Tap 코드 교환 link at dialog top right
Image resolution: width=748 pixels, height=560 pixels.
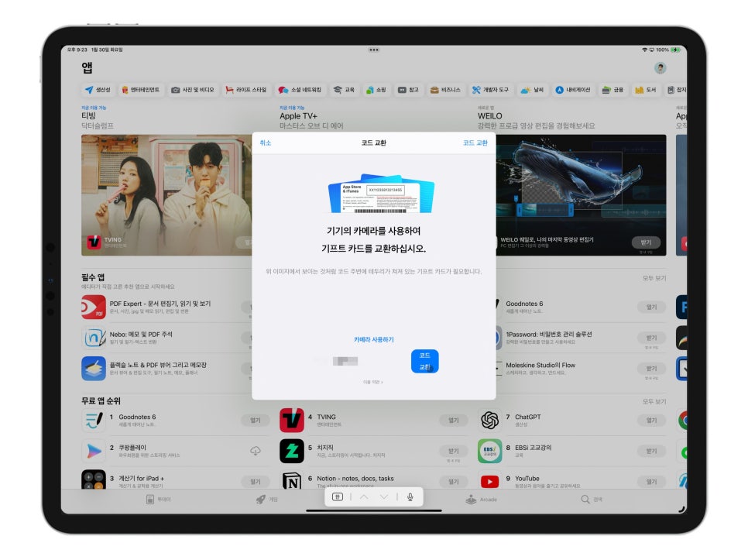475,143
